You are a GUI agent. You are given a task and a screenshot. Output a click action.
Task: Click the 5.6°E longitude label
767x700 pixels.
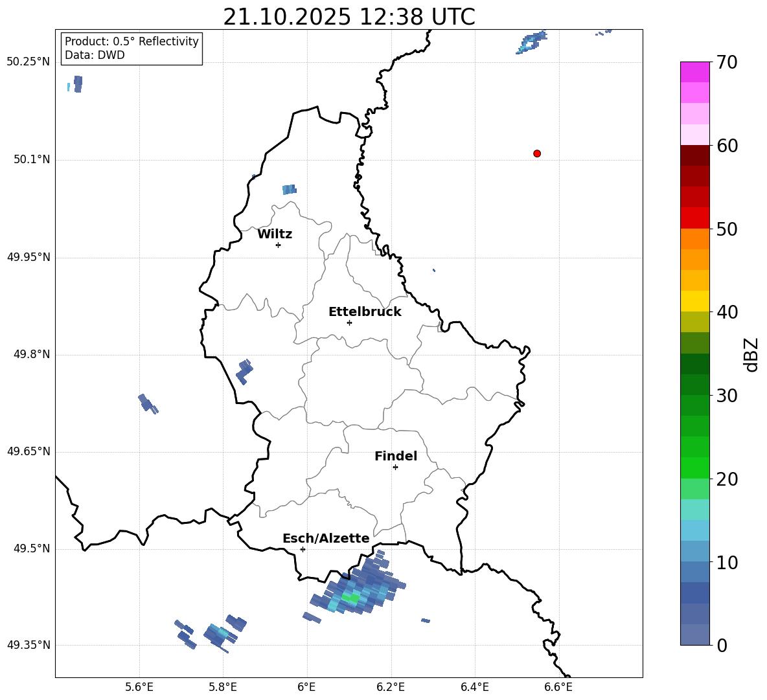click(x=139, y=687)
